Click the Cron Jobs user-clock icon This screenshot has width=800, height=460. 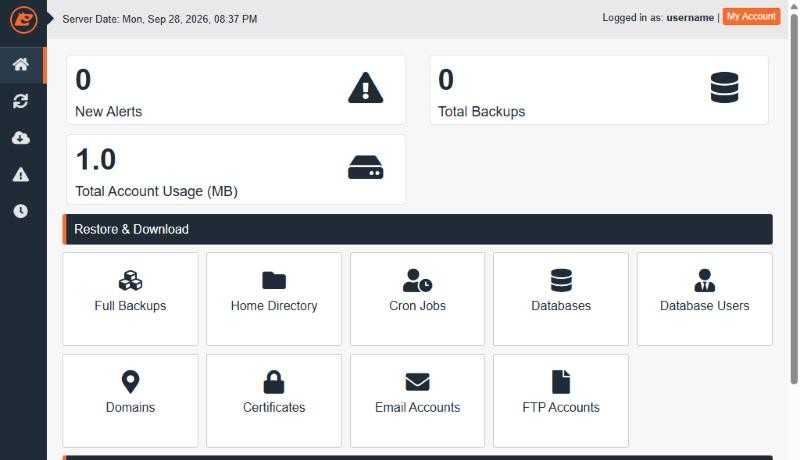click(x=417, y=280)
